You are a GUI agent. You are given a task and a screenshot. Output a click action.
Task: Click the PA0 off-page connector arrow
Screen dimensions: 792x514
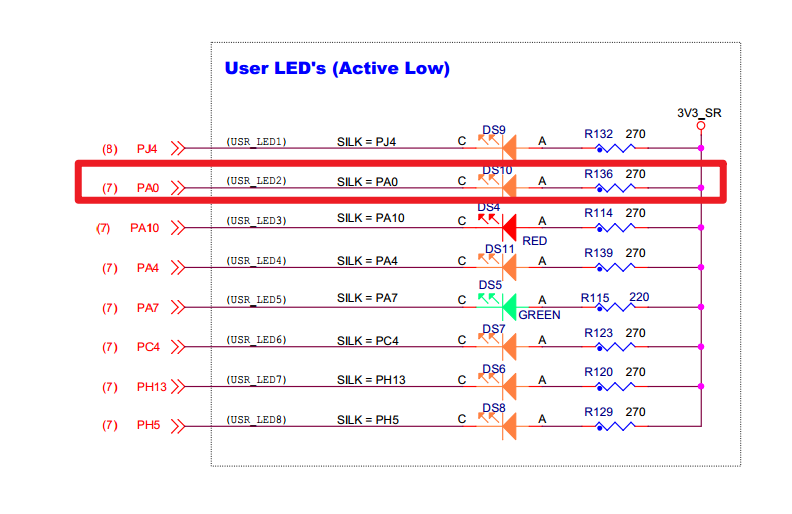coord(178,188)
